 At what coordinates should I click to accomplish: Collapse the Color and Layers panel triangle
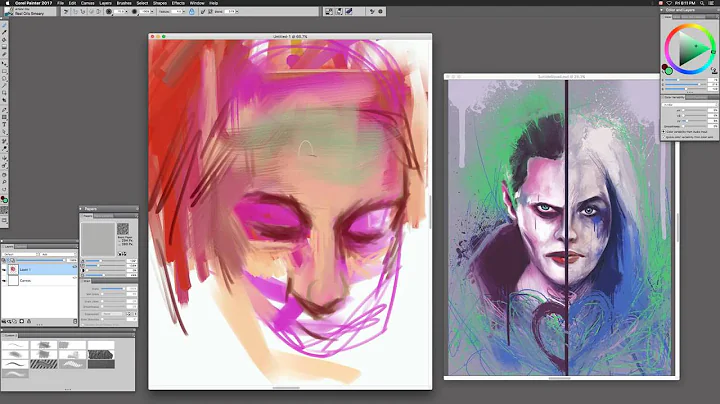[662, 10]
